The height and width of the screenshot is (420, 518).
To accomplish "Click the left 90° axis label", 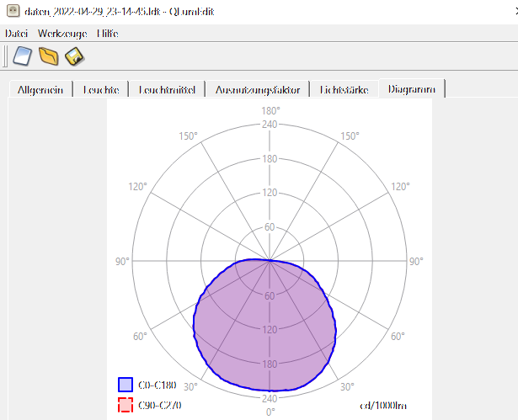I will coord(122,262).
